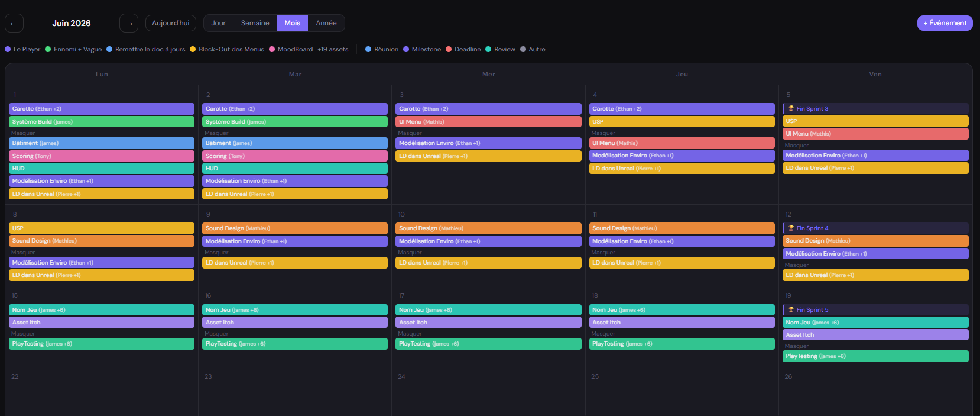
Task: Open Système Build event on June 1
Action: point(102,121)
